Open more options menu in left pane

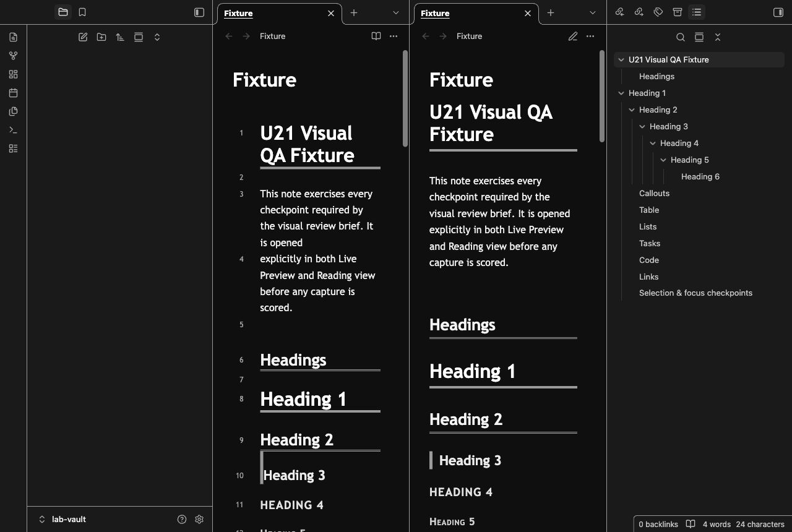[394, 36]
